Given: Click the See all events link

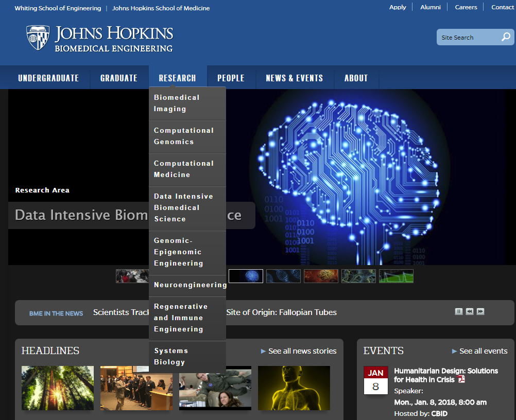Looking at the screenshot, I should (484, 351).
